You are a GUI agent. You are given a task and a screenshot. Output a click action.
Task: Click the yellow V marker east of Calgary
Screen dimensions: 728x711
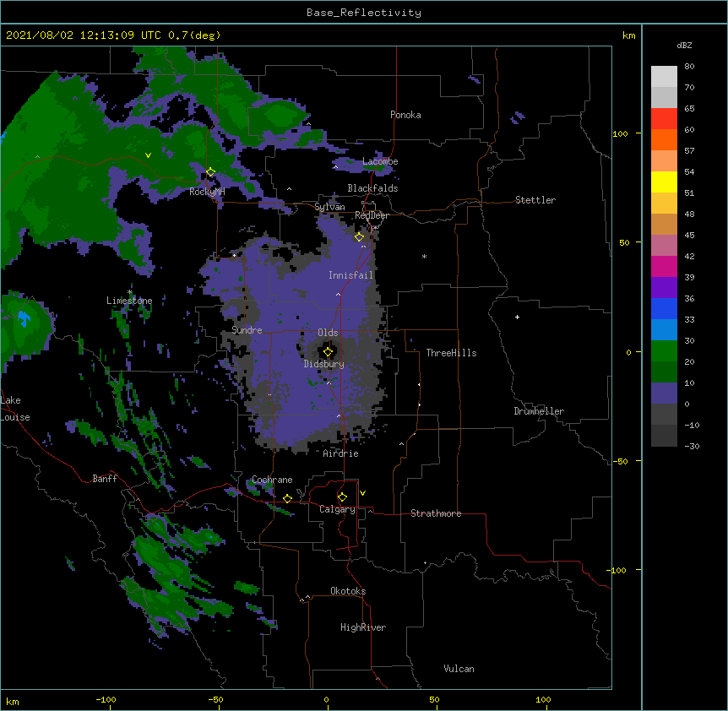(x=362, y=493)
